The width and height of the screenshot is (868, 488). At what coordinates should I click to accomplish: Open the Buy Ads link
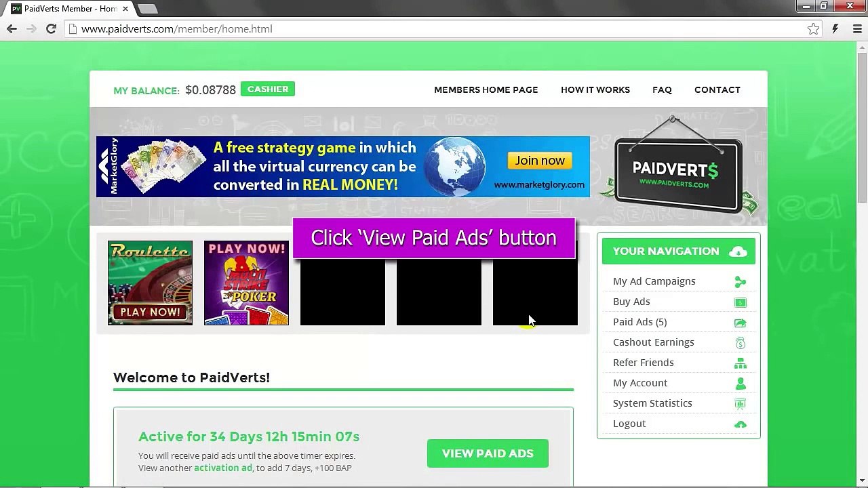[x=631, y=302]
